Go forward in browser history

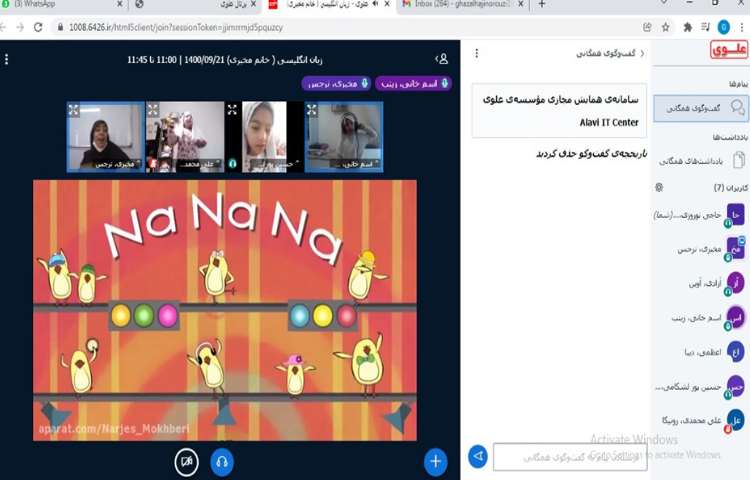point(20,27)
